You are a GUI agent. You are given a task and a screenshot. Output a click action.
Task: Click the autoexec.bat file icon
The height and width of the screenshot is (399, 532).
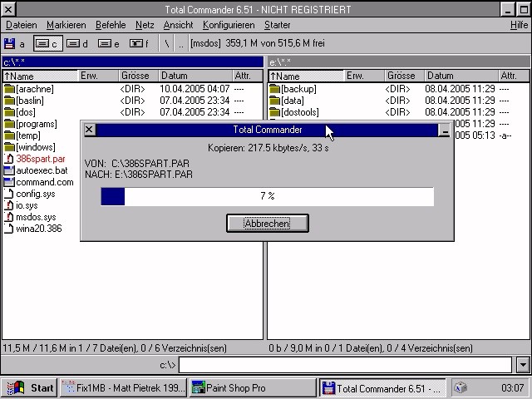coord(9,170)
